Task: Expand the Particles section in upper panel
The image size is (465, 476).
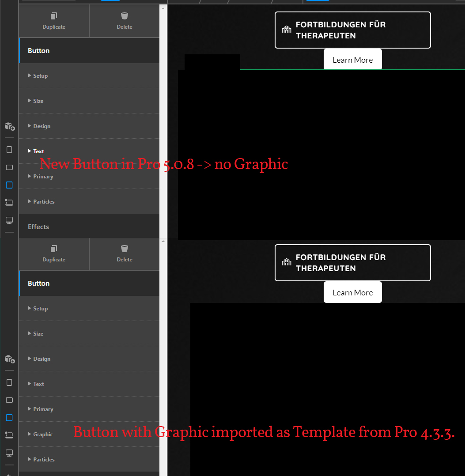Action: click(44, 201)
